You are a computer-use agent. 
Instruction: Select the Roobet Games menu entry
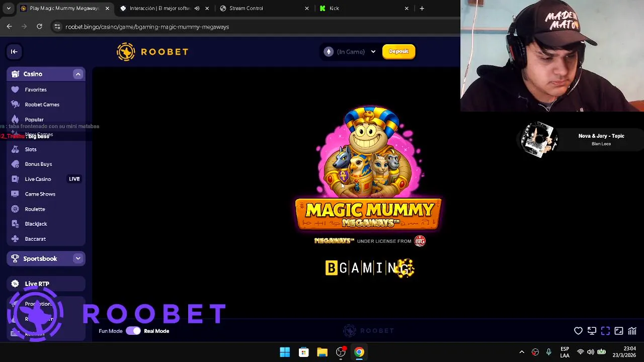[42, 105]
